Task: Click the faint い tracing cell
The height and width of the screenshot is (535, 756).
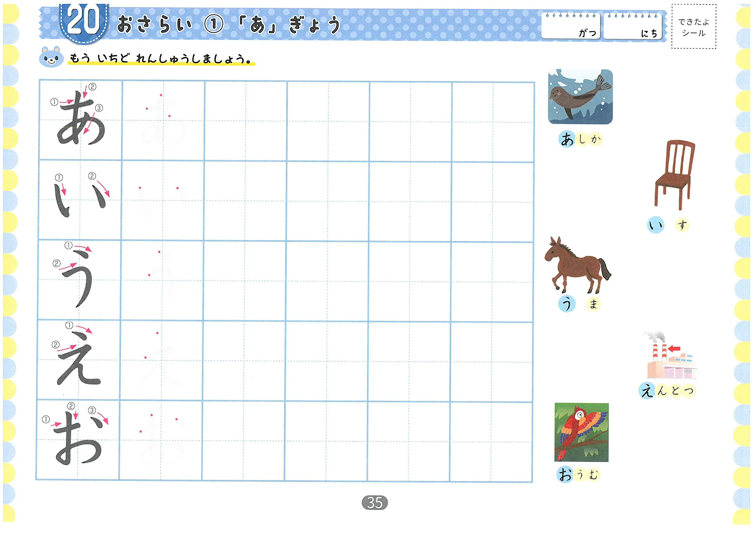Action: click(x=163, y=201)
